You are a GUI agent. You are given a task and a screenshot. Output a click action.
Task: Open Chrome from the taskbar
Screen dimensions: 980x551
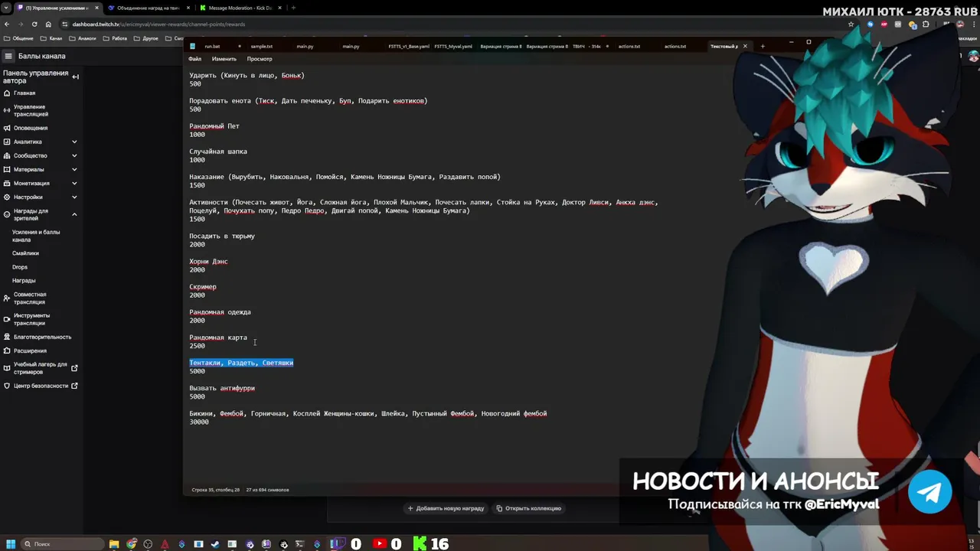pyautogui.click(x=132, y=544)
